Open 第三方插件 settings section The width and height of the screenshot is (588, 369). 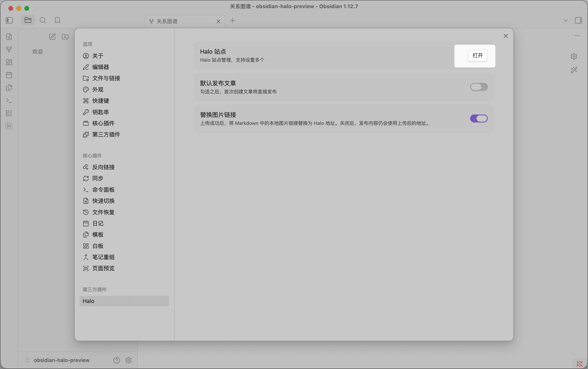124,134
